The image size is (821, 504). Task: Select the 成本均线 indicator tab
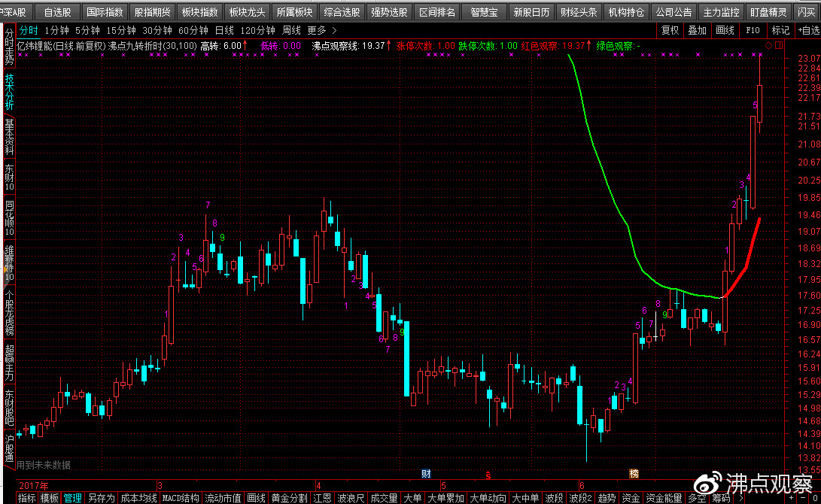click(138, 498)
